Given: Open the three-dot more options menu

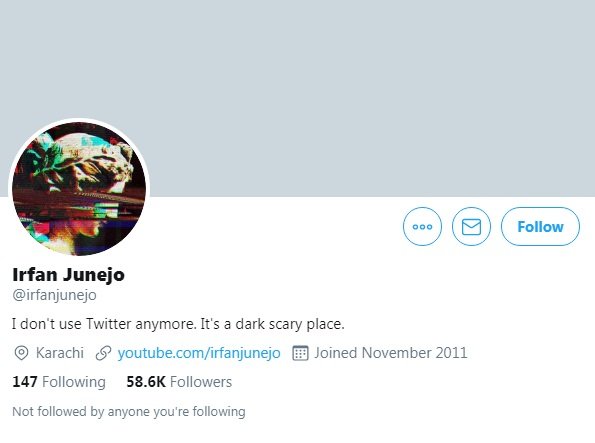Looking at the screenshot, I should pos(422,226).
